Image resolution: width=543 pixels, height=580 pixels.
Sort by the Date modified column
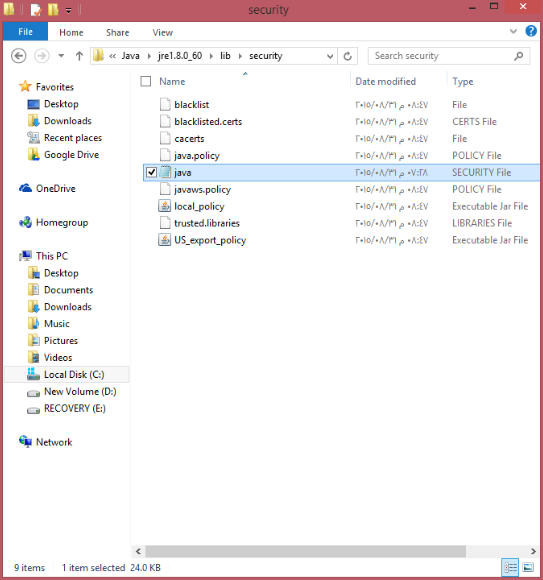385,81
